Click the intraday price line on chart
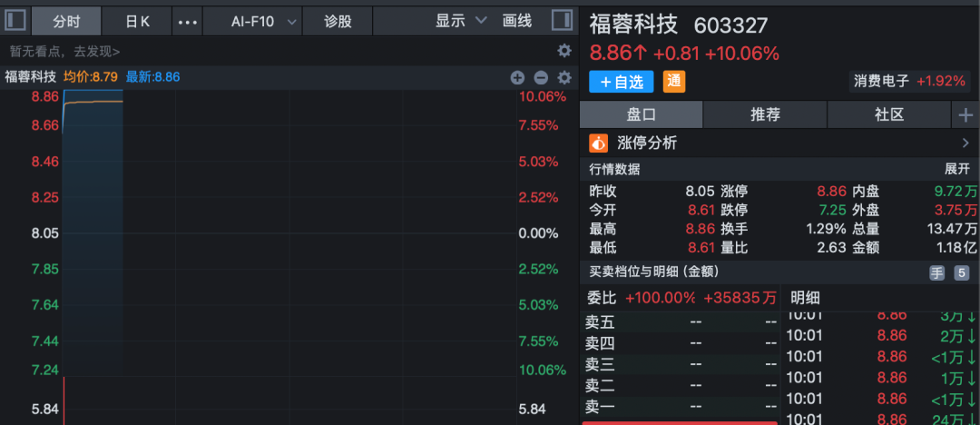This screenshot has width=980, height=425. [93, 90]
